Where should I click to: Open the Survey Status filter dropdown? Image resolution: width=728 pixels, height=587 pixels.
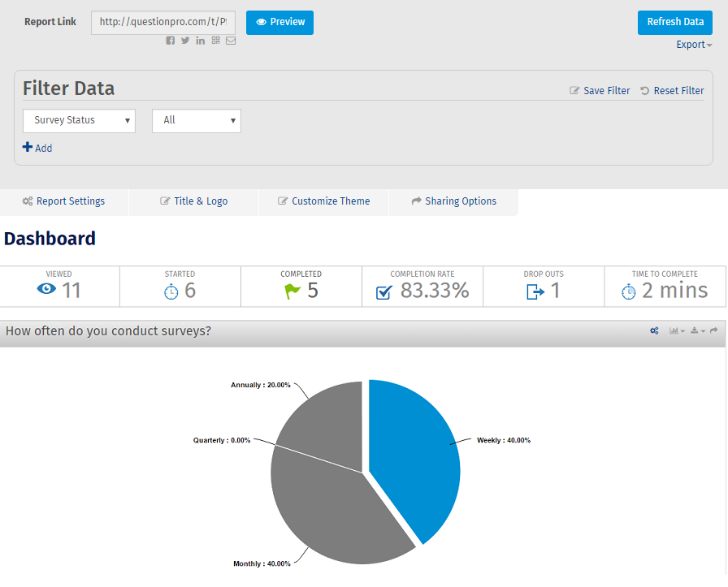[x=79, y=120]
